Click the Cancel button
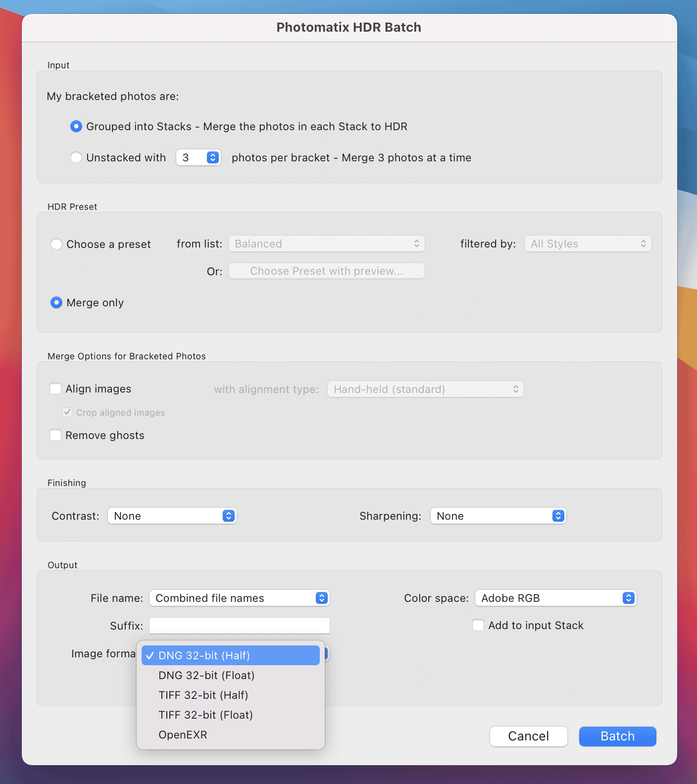The height and width of the screenshot is (784, 697). (x=529, y=736)
